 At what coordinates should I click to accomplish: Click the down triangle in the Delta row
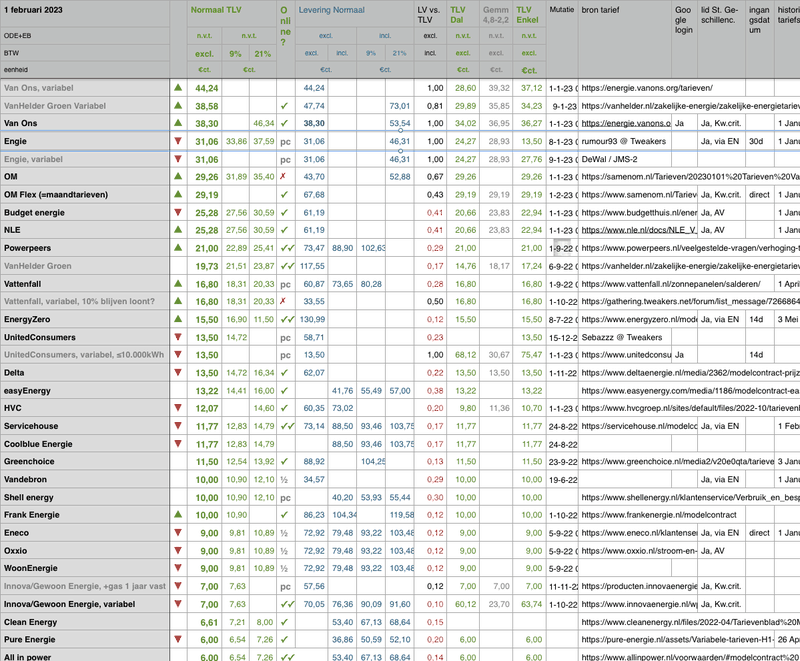(178, 372)
